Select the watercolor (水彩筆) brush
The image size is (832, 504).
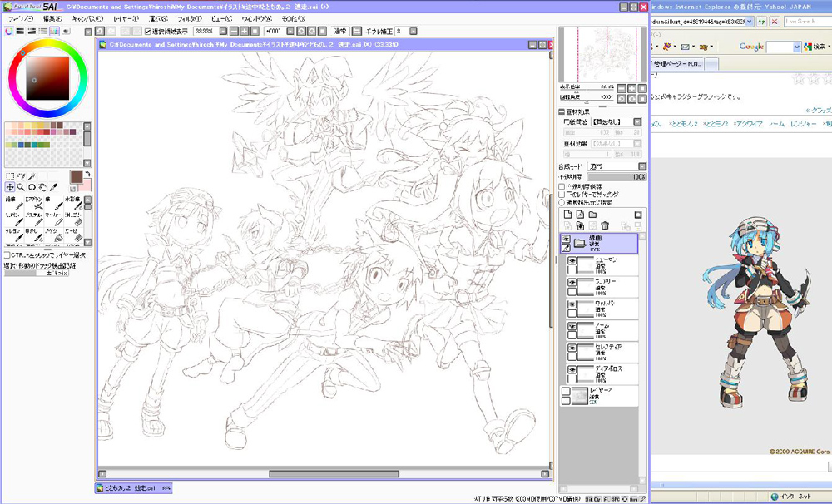(73, 203)
